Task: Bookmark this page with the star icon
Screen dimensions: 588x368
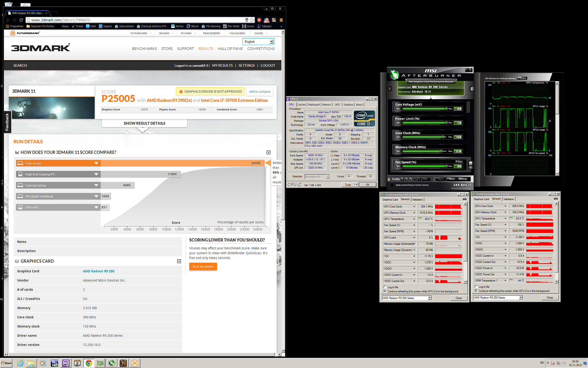Action: pyautogui.click(x=252, y=20)
